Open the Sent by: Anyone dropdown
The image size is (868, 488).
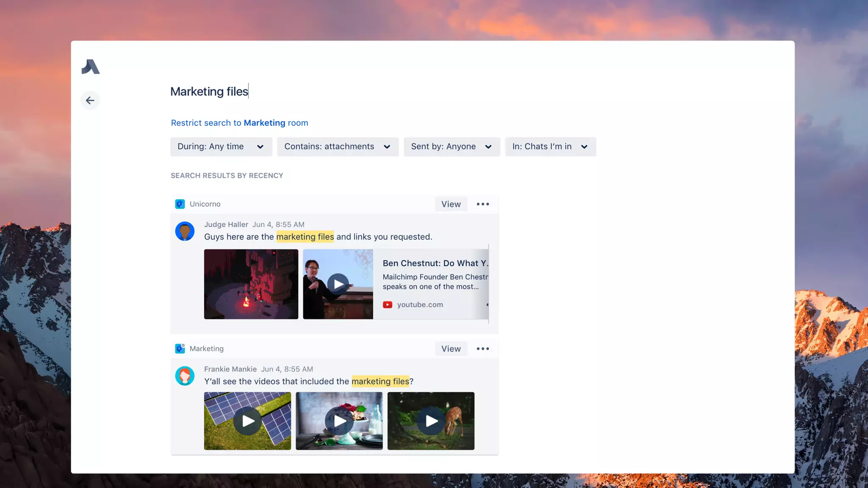451,147
